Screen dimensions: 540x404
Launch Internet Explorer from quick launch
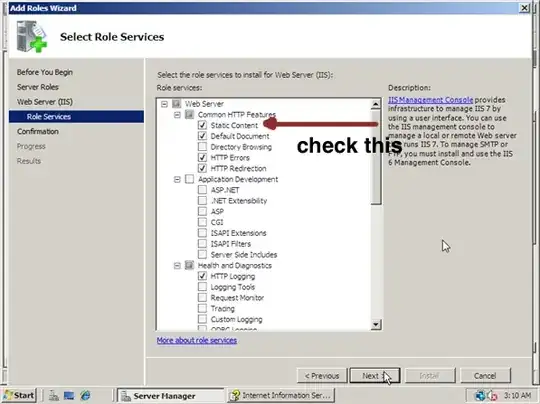click(x=85, y=395)
